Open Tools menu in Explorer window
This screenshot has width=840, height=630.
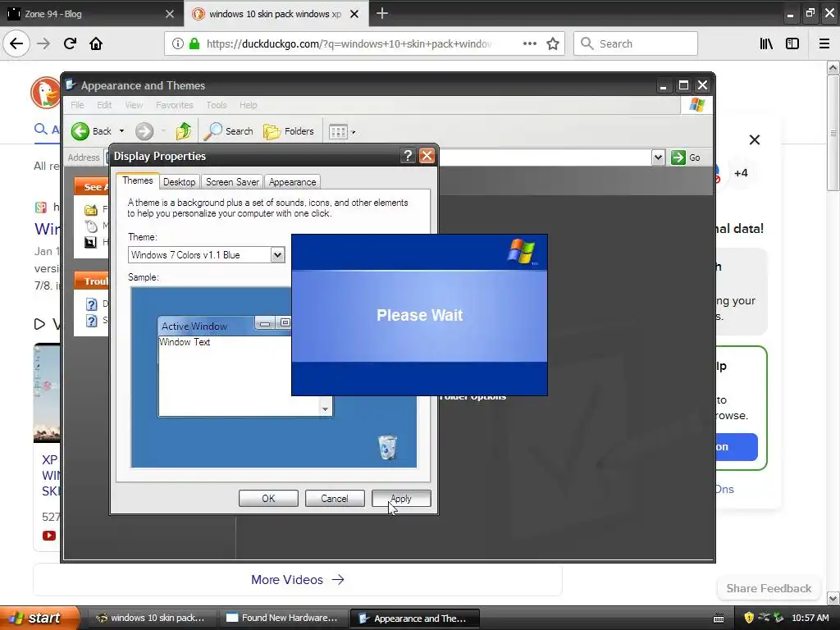pyautogui.click(x=217, y=105)
